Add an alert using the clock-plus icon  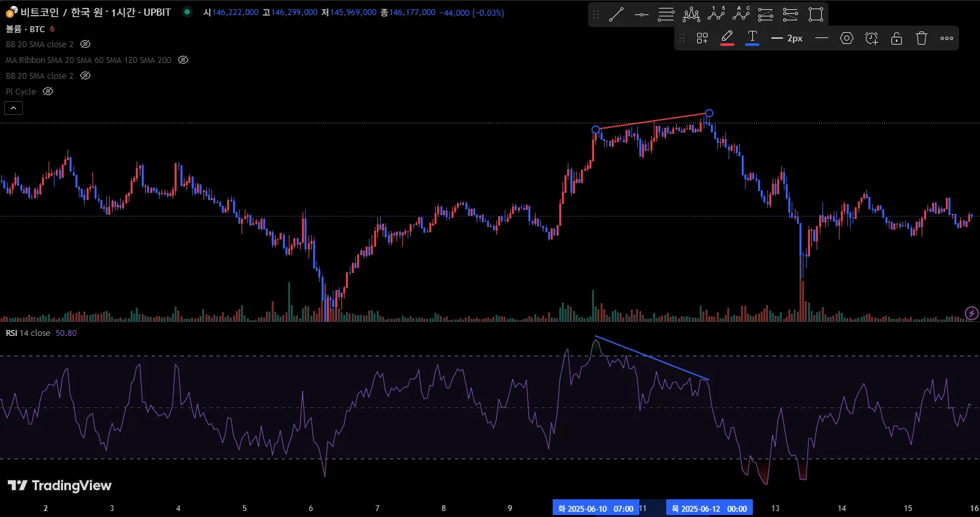pyautogui.click(x=872, y=38)
